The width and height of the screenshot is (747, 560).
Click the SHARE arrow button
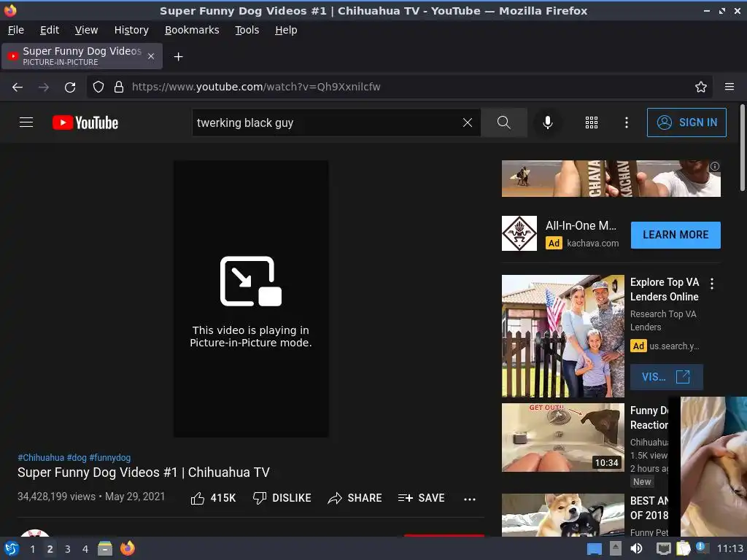[x=355, y=498]
